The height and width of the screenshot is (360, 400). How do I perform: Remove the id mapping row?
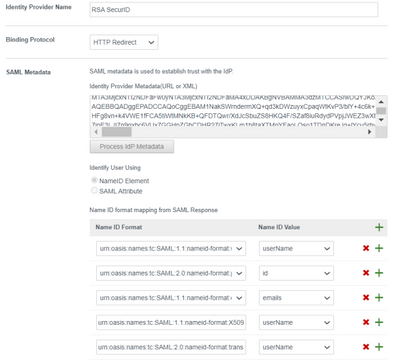(x=366, y=273)
